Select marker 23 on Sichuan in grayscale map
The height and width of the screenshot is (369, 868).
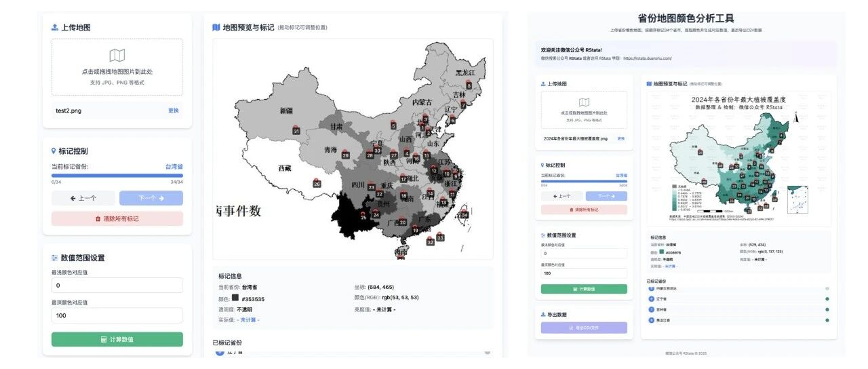pyautogui.click(x=372, y=187)
